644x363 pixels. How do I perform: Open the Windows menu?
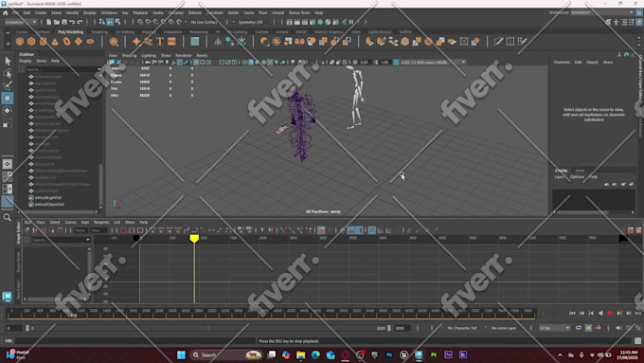[x=109, y=12]
